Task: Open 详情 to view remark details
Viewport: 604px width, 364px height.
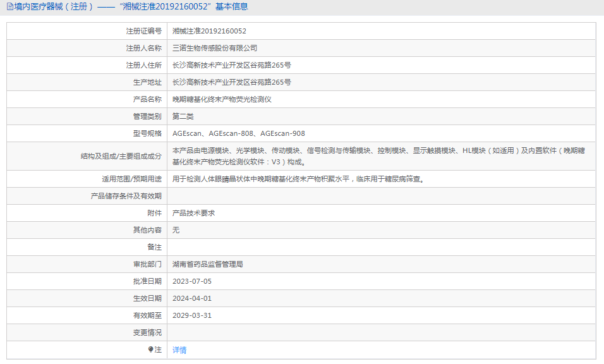Action: (179, 349)
